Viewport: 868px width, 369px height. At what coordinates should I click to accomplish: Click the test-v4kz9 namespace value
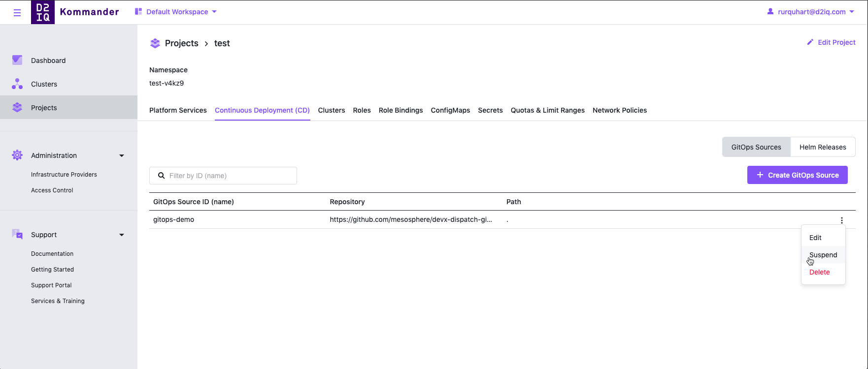click(x=167, y=83)
